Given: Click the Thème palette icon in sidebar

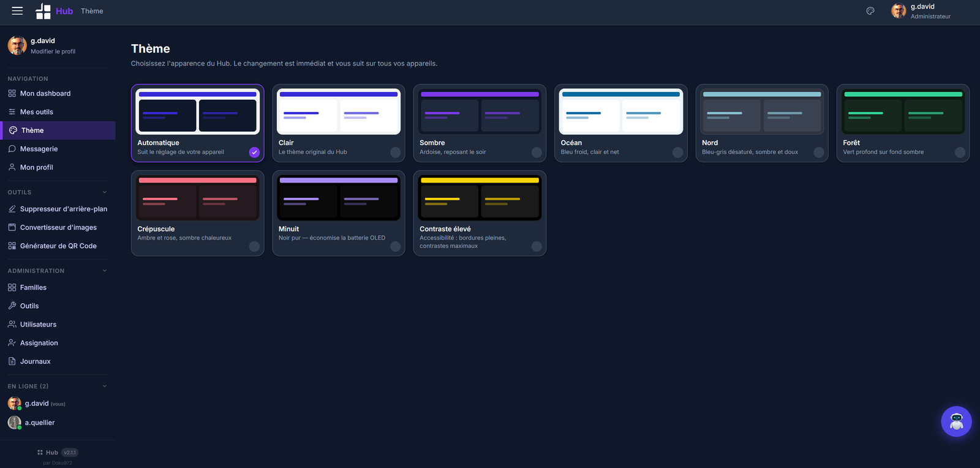Looking at the screenshot, I should (13, 130).
